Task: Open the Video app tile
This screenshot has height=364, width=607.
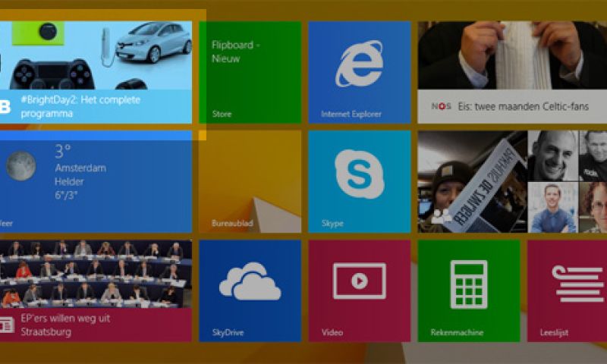Action: coord(359,290)
